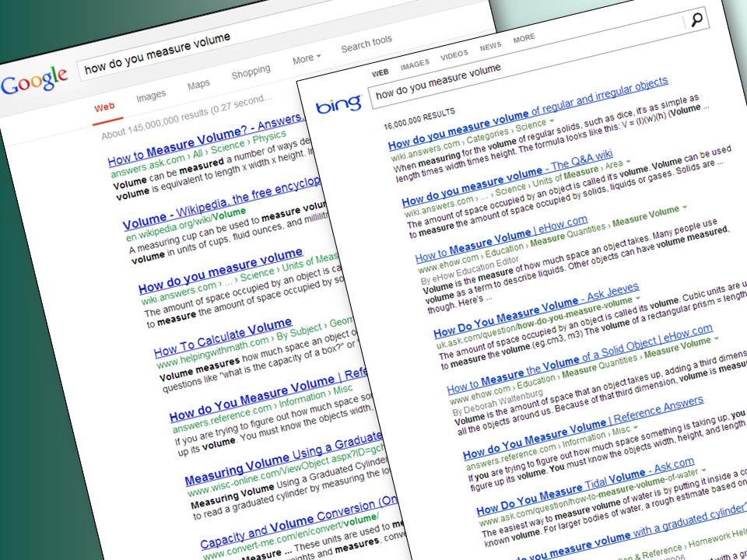Image resolution: width=747 pixels, height=560 pixels.
Task: Open the MORE menu in Bing
Action: 524,38
